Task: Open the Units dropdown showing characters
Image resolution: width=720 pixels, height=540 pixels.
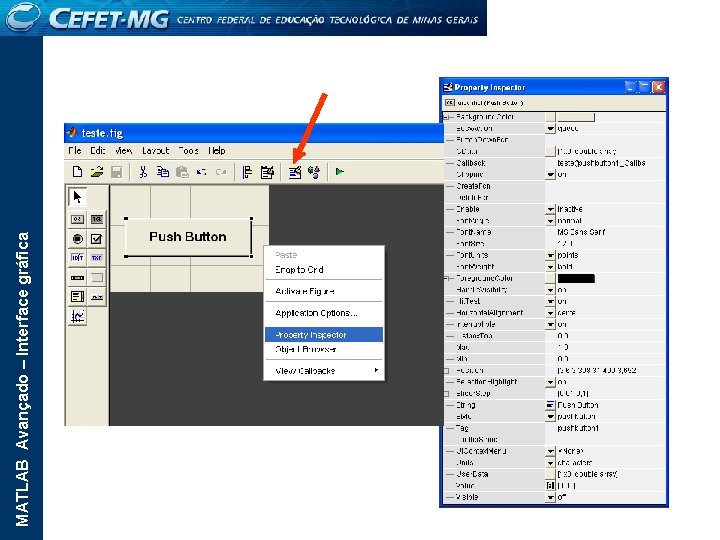Action: pyautogui.click(x=550, y=463)
